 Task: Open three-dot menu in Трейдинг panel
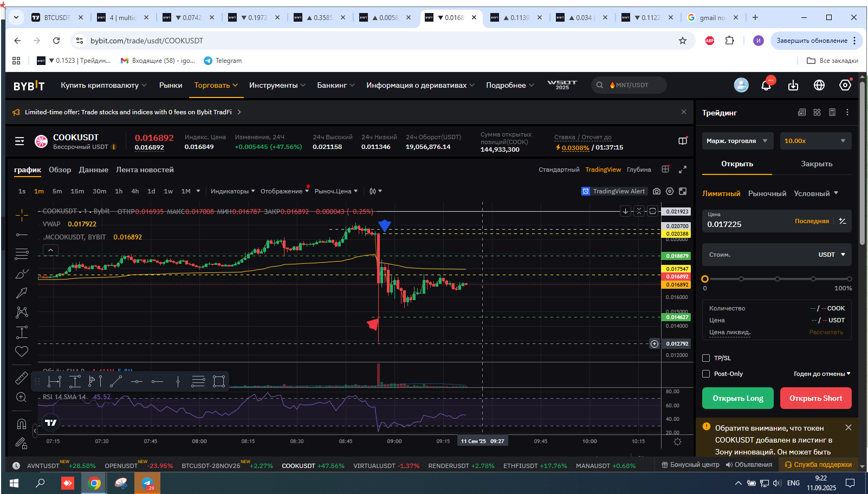pos(847,112)
